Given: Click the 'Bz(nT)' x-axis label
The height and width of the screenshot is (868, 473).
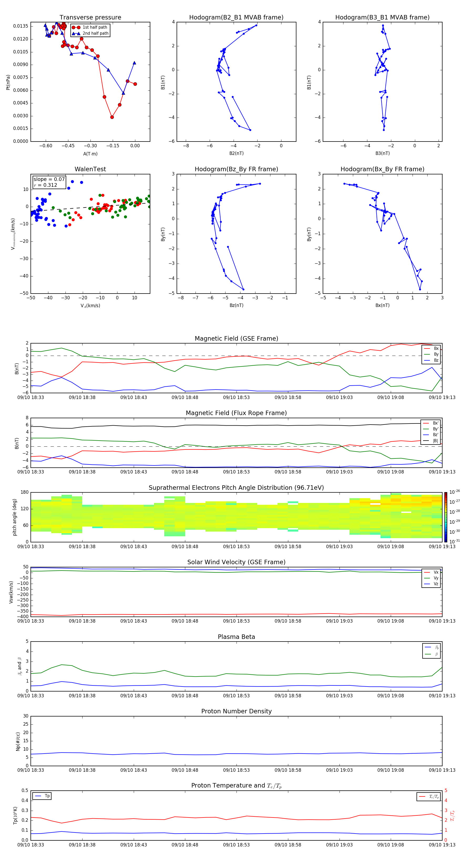Looking at the screenshot, I should click(236, 306).
